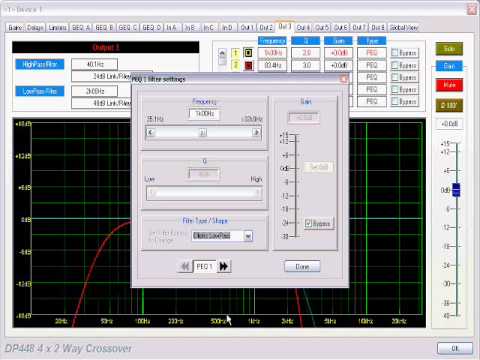480x360 pixels.
Task: Click the LowPass Filter button
Action: (x=40, y=91)
